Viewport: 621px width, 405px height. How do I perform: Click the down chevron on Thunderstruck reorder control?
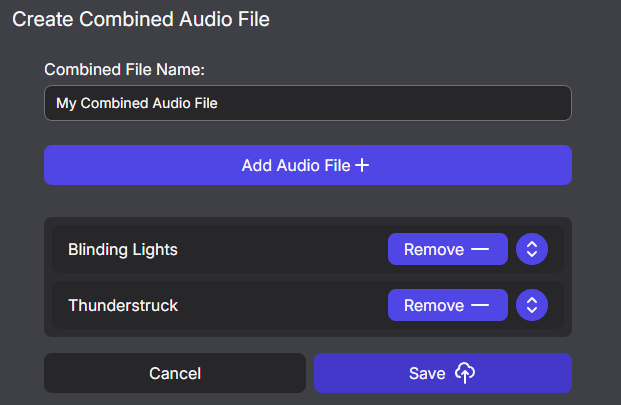point(532,310)
